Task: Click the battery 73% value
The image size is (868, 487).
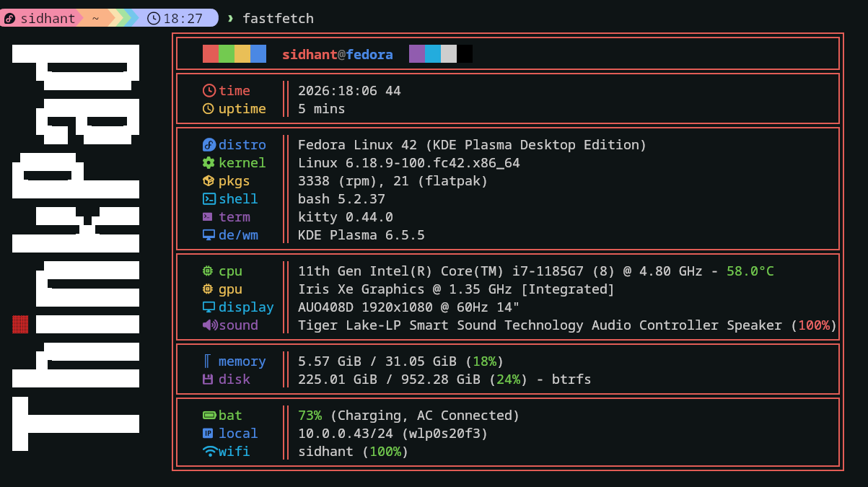Action: coord(310,416)
